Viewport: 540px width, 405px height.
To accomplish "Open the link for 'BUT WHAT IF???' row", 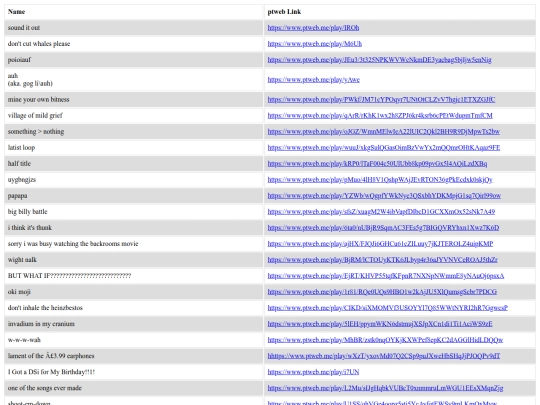I will coord(386,276).
